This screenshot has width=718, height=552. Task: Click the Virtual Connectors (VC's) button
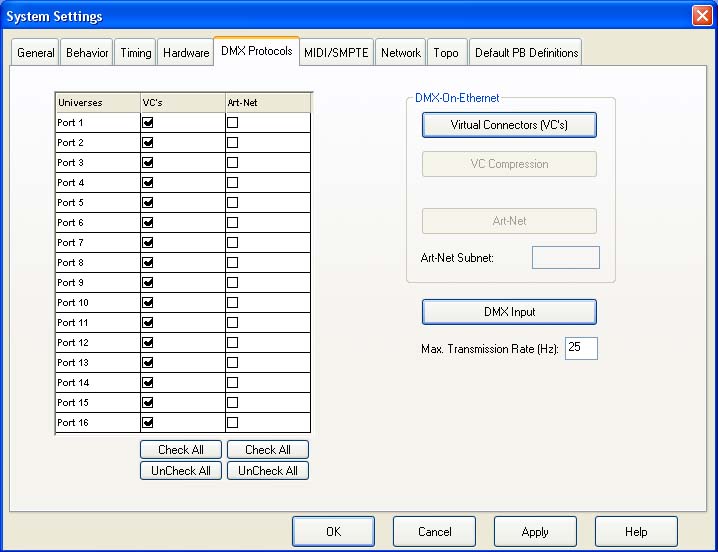click(x=509, y=125)
